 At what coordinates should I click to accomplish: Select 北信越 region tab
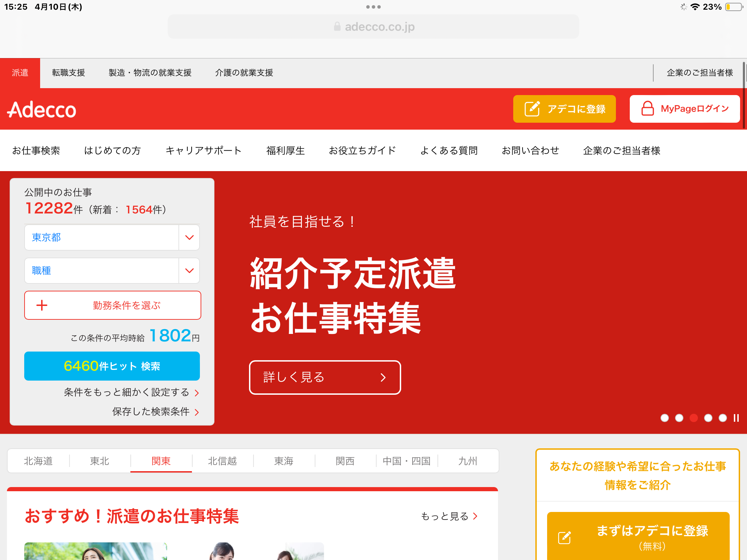click(x=222, y=461)
